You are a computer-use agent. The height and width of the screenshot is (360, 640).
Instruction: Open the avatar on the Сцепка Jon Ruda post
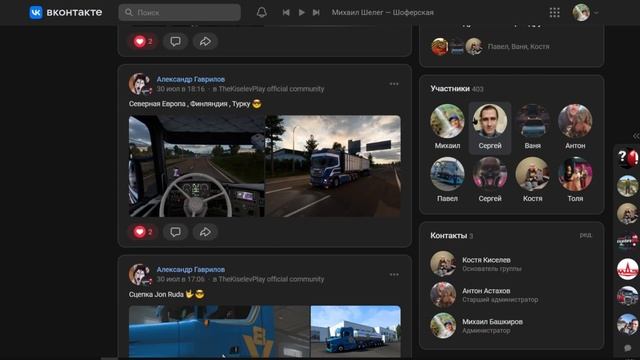click(x=140, y=274)
